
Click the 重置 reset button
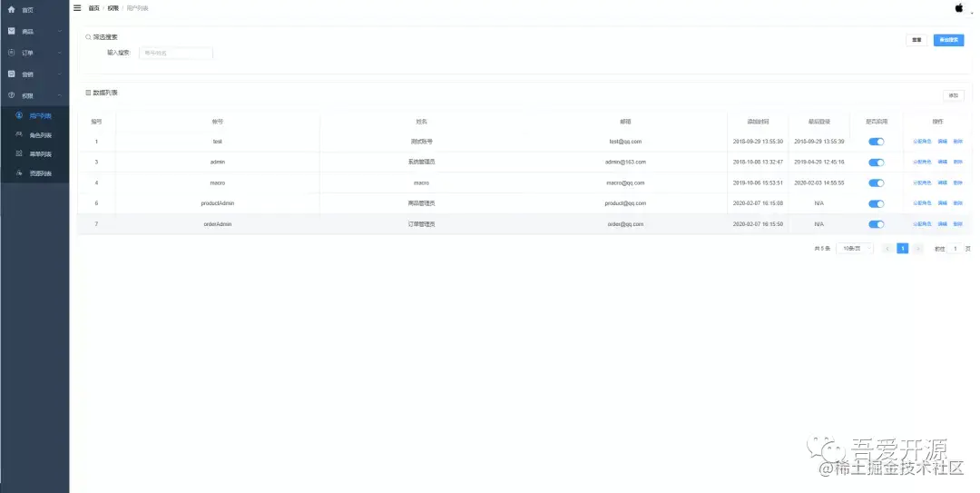pos(916,40)
